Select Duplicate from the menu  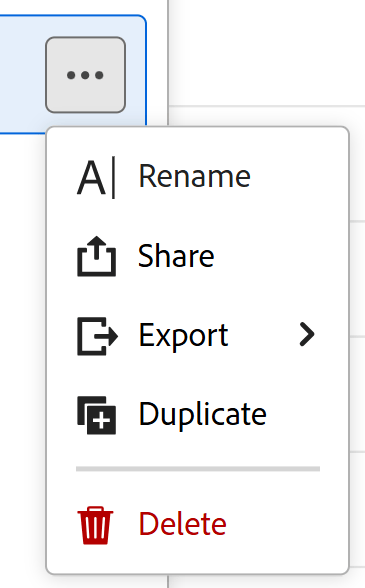coord(198,414)
